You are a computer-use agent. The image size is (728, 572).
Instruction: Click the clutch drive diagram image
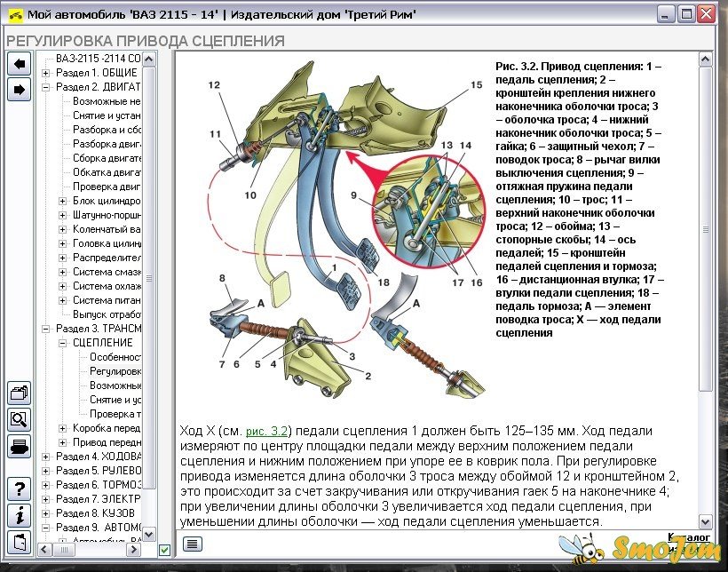point(337,231)
